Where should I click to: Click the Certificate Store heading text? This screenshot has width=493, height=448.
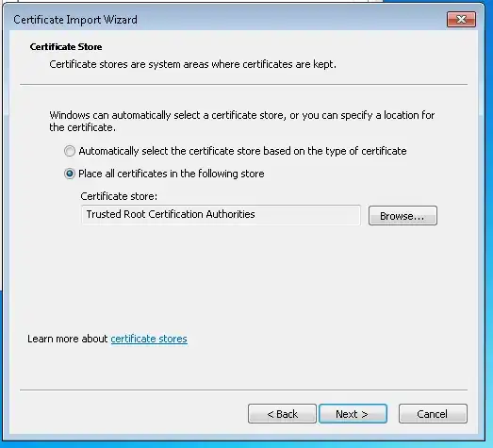tap(66, 47)
